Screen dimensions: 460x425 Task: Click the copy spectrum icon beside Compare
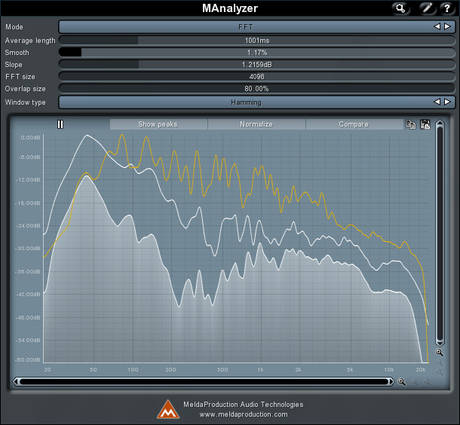pyautogui.click(x=411, y=125)
